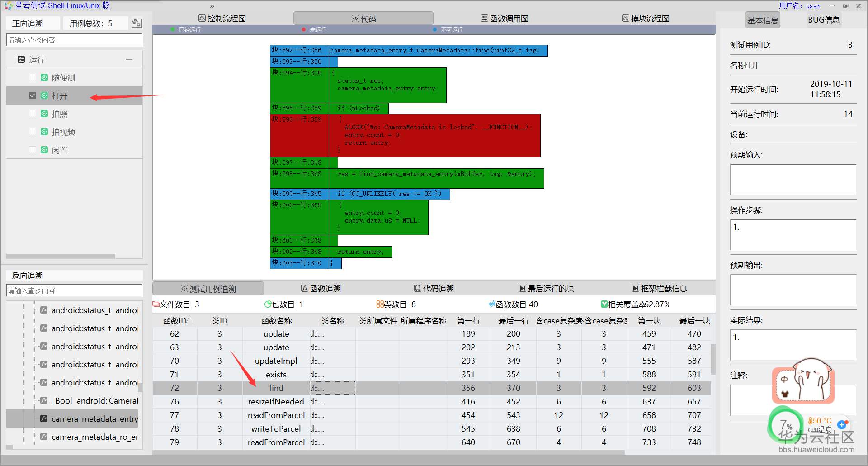Click the function icon of camera_metadata_ro_er
This screenshot has height=466, width=868.
coord(44,437)
